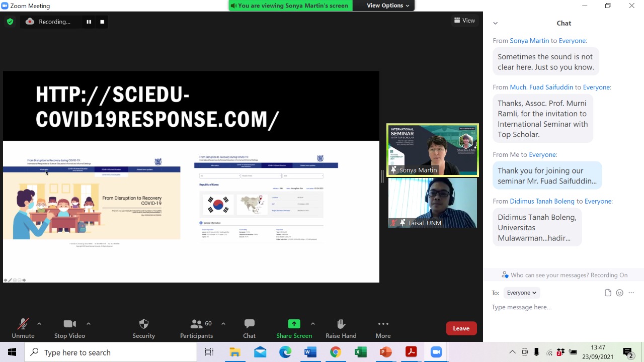Open the Security shield options
This screenshot has width=644, height=362.
143,328
